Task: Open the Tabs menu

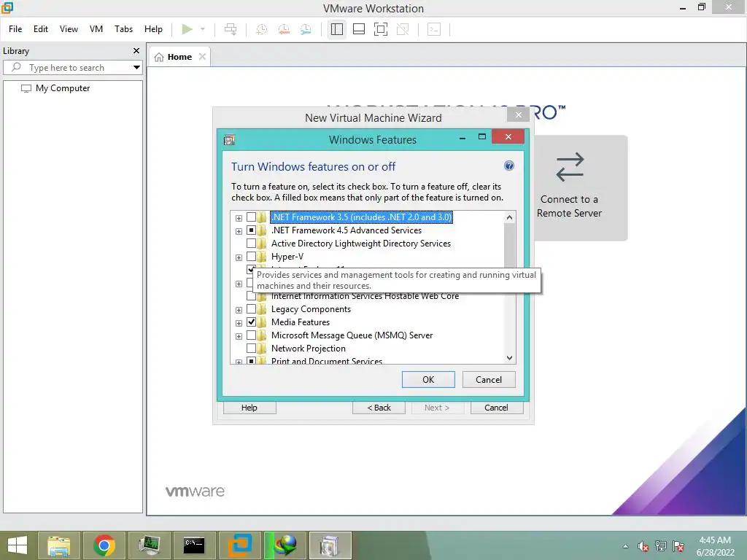Action: pos(123,29)
